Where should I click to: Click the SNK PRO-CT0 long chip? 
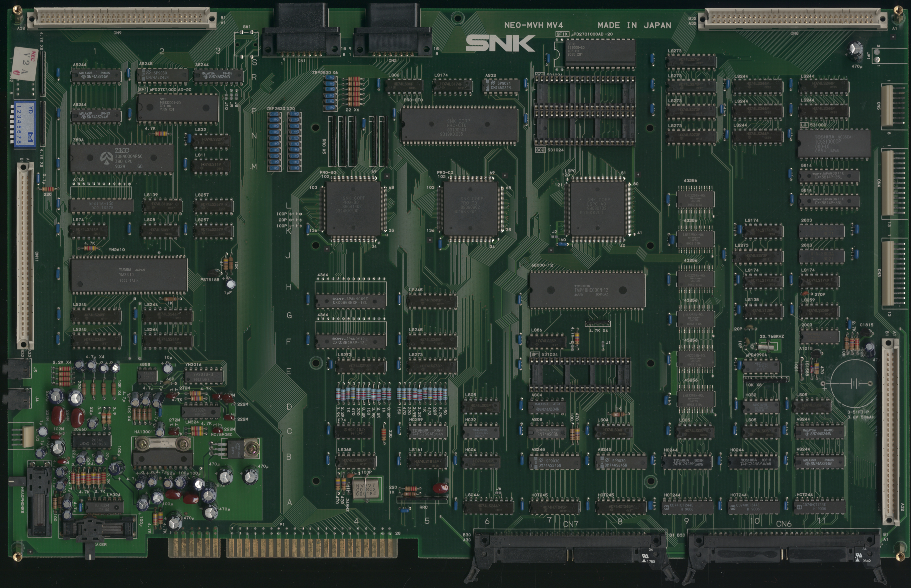[460, 125]
